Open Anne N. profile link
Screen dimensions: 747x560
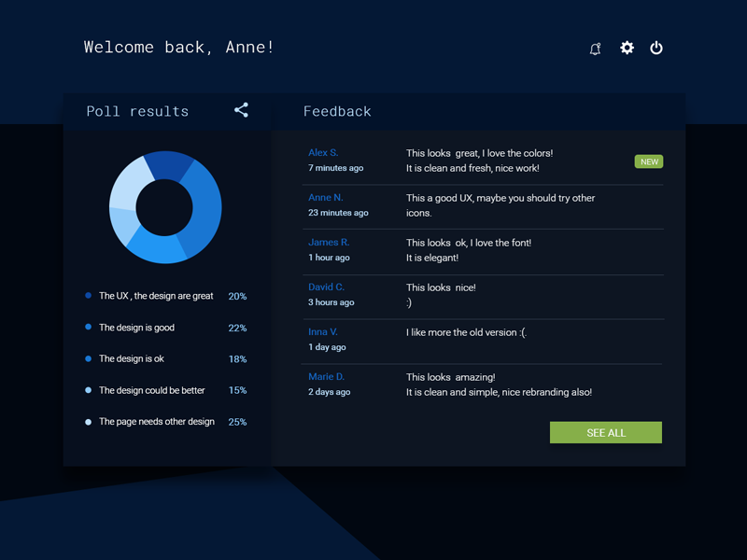[326, 197]
